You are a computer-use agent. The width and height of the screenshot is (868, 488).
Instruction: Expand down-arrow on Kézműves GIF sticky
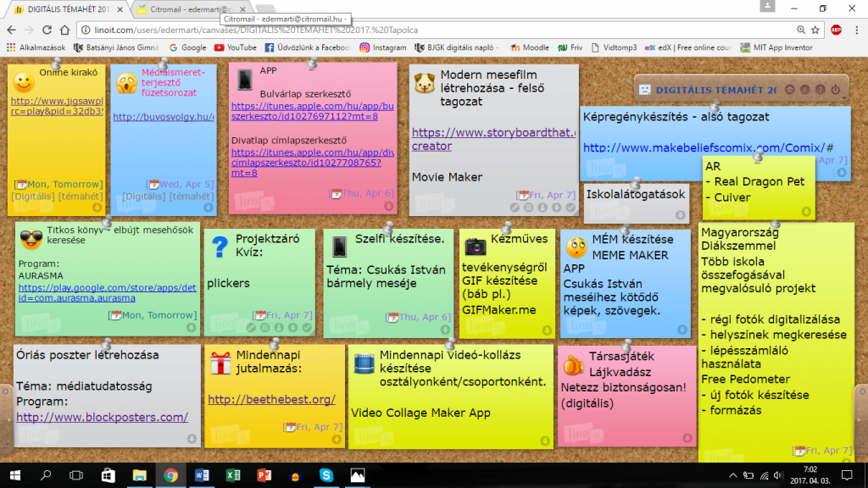[547, 330]
